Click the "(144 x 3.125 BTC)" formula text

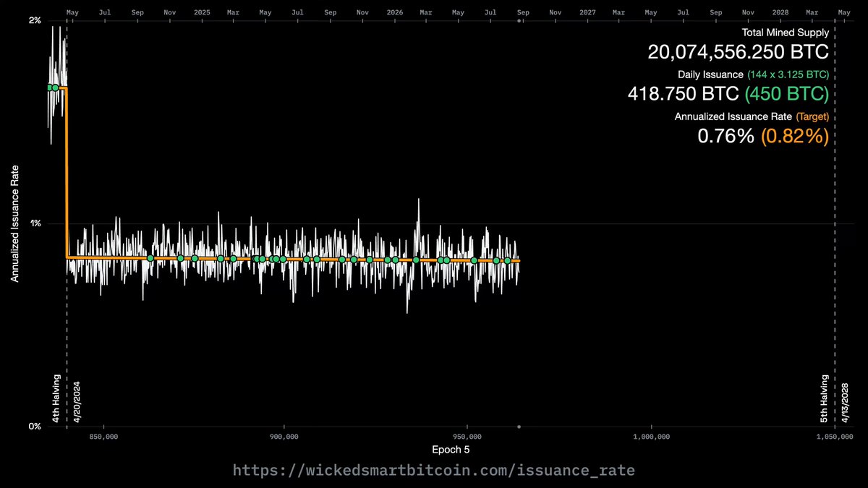pyautogui.click(x=788, y=74)
